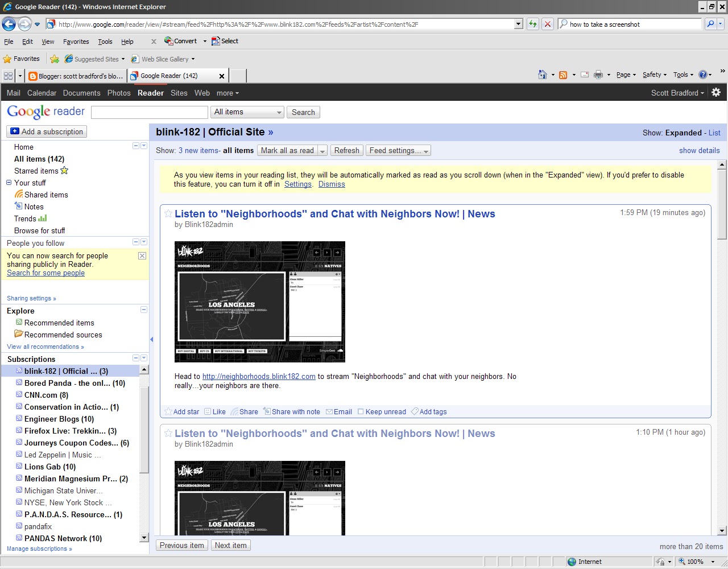Go back with browser Back arrow

(9, 24)
